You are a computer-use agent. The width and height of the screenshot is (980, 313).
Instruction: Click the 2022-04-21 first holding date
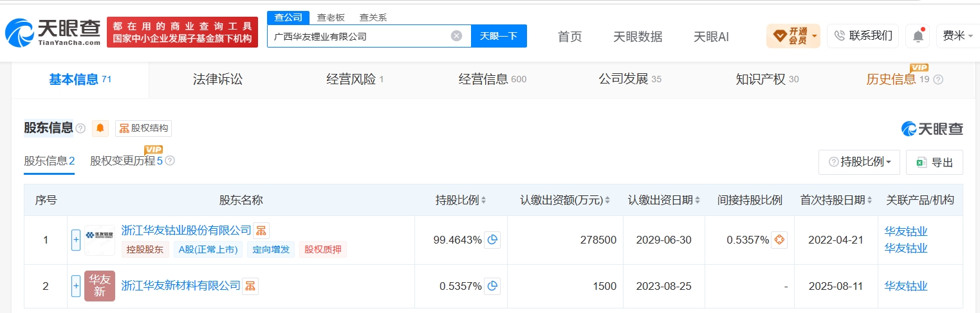tap(836, 240)
